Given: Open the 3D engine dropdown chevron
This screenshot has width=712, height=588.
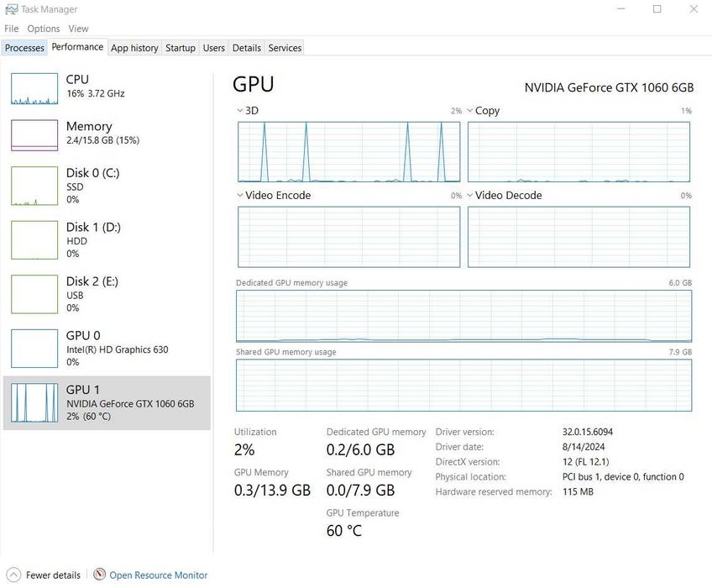Looking at the screenshot, I should pyautogui.click(x=240, y=110).
